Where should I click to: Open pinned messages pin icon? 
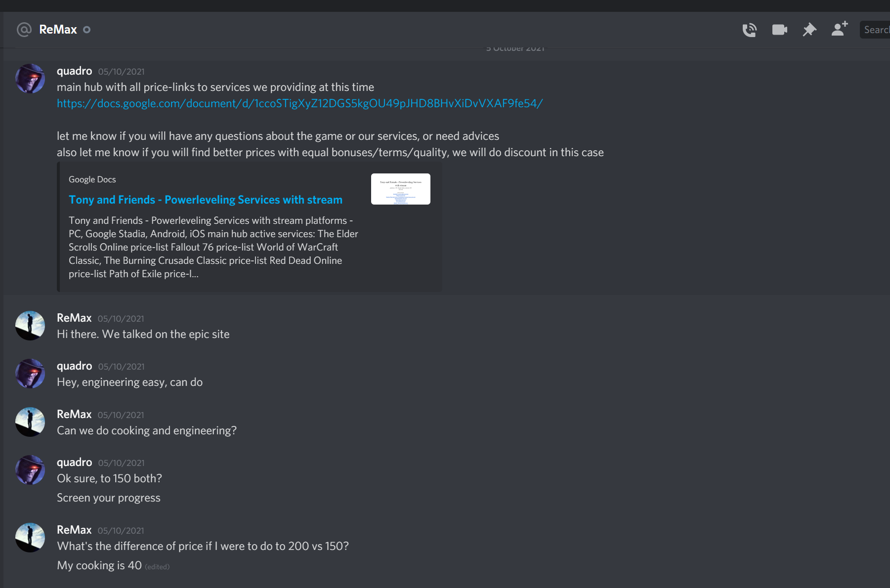(809, 30)
